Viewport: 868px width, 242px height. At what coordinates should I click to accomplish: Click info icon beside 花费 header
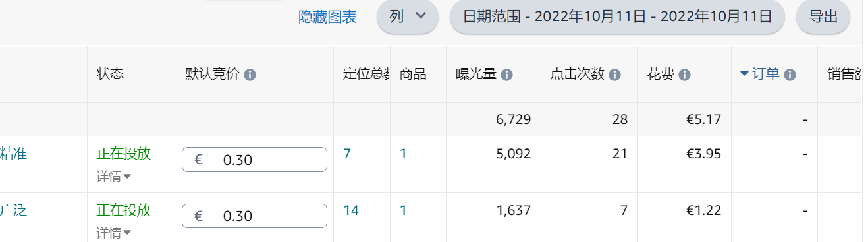click(x=684, y=75)
